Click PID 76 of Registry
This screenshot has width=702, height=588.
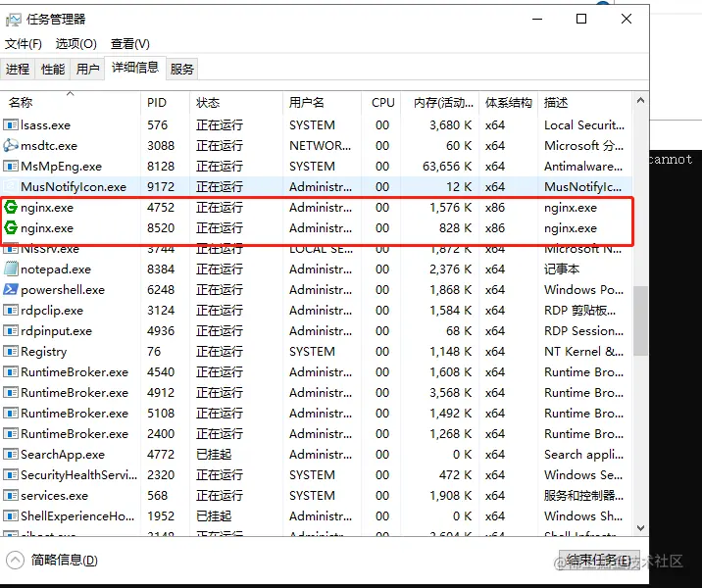[x=154, y=351]
